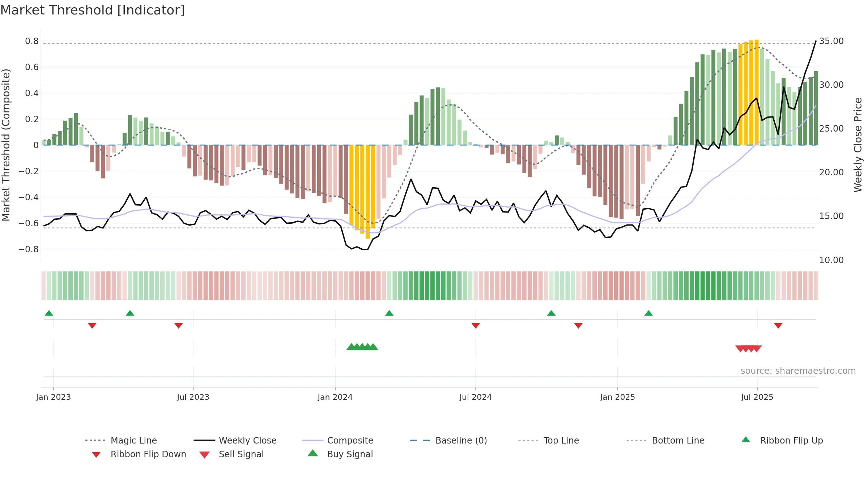This screenshot has width=868, height=488.
Task: Click the Jan 2023 x-axis label
Action: 54,397
